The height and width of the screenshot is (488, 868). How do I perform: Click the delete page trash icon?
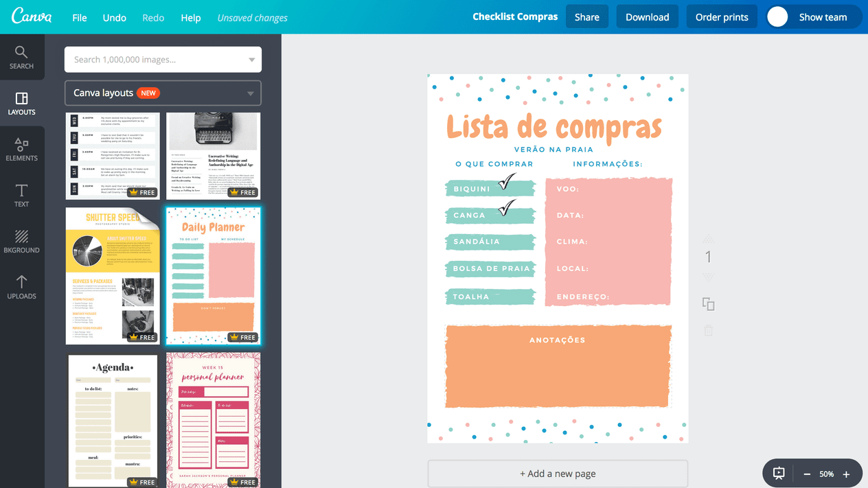tap(709, 331)
